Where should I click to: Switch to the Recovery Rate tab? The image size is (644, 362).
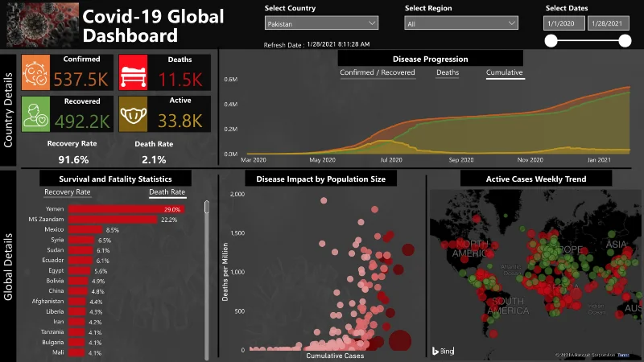coord(68,192)
